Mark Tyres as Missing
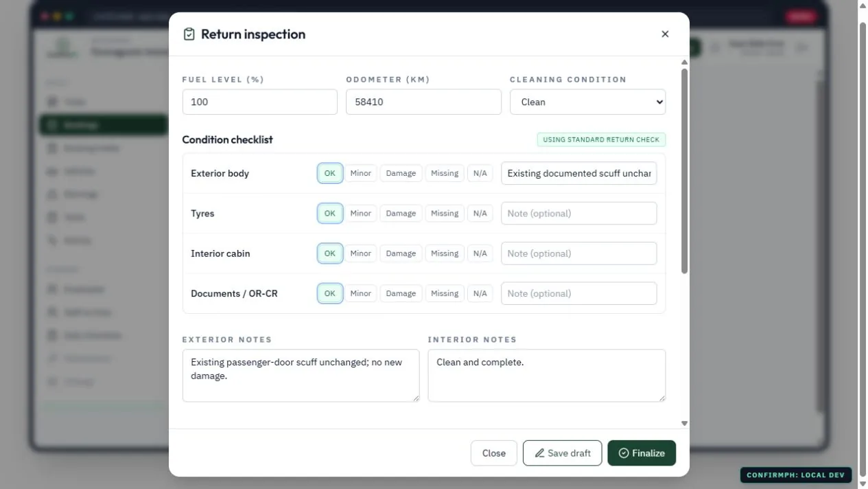 click(x=445, y=214)
